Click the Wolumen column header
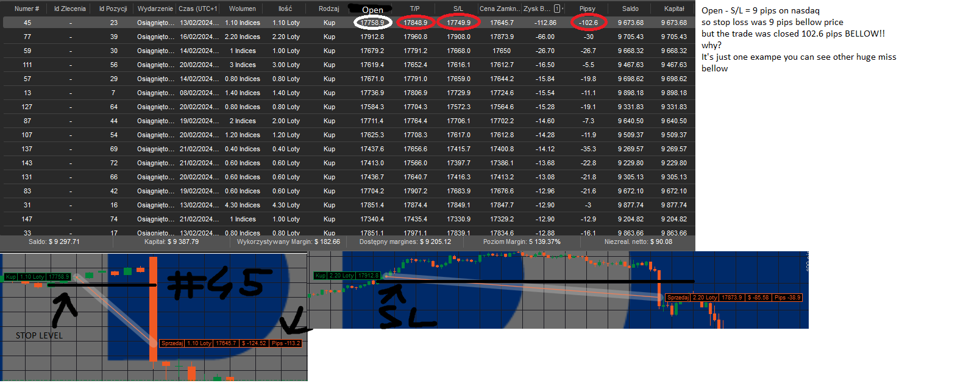The image size is (980, 383). [242, 9]
